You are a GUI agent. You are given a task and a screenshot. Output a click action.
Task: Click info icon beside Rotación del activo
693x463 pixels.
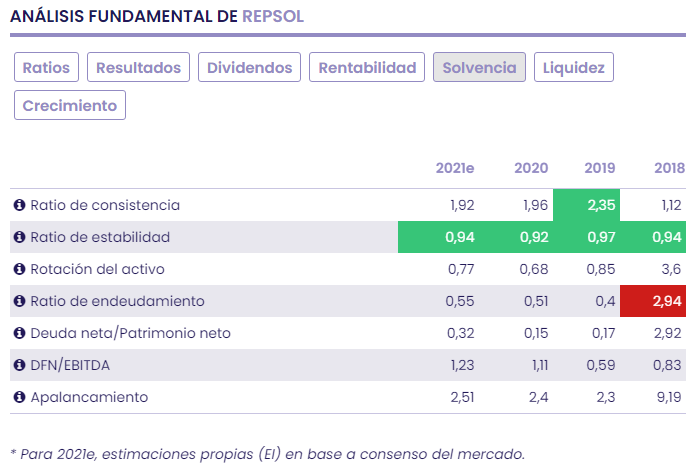(19, 269)
